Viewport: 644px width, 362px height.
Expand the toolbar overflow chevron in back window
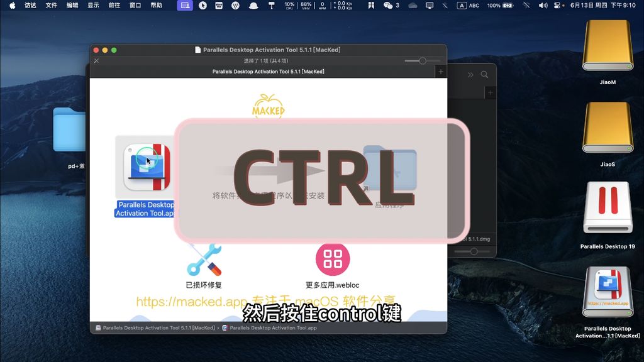[x=470, y=75]
